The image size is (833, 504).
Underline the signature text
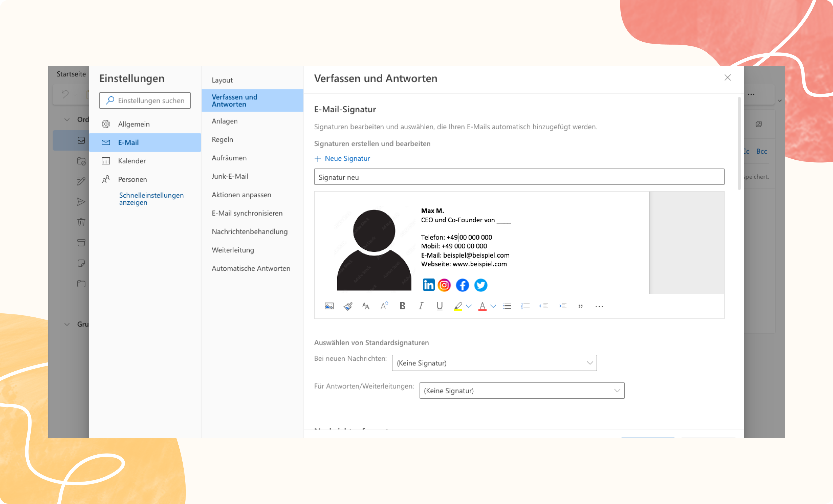[x=439, y=306]
